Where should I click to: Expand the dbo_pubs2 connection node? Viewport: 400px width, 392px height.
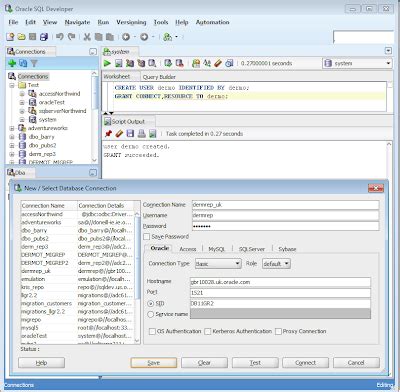click(12, 146)
